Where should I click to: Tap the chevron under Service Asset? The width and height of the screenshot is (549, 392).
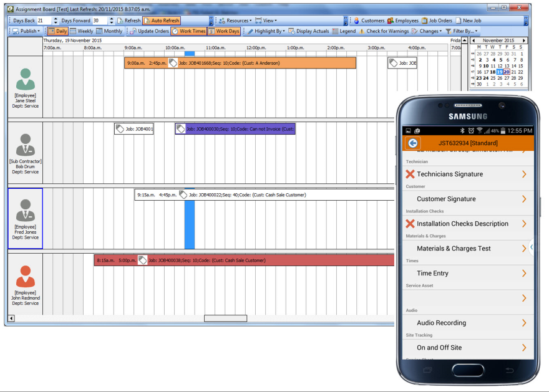tap(524, 298)
